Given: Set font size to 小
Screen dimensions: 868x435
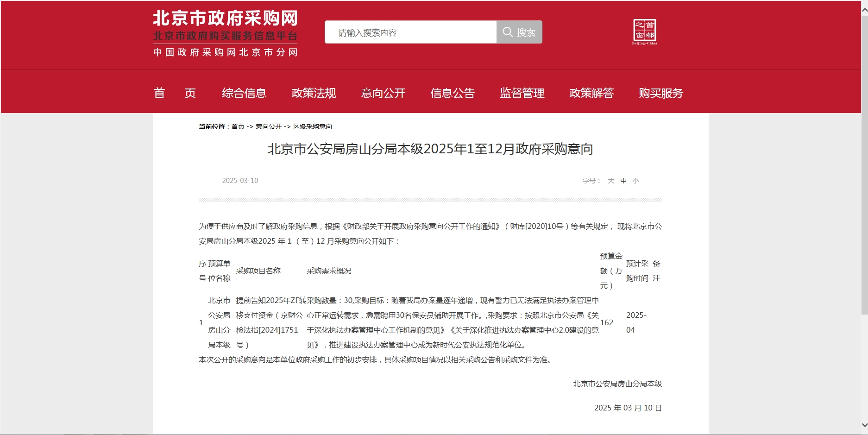Looking at the screenshot, I should [x=635, y=181].
